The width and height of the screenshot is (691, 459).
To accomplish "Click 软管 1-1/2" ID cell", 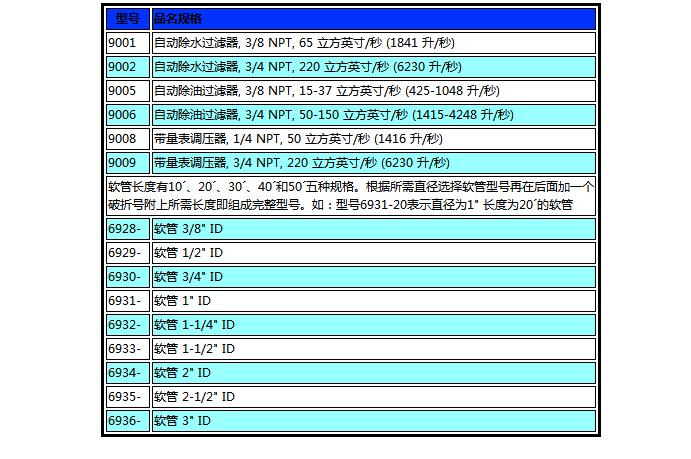I will (x=374, y=349).
